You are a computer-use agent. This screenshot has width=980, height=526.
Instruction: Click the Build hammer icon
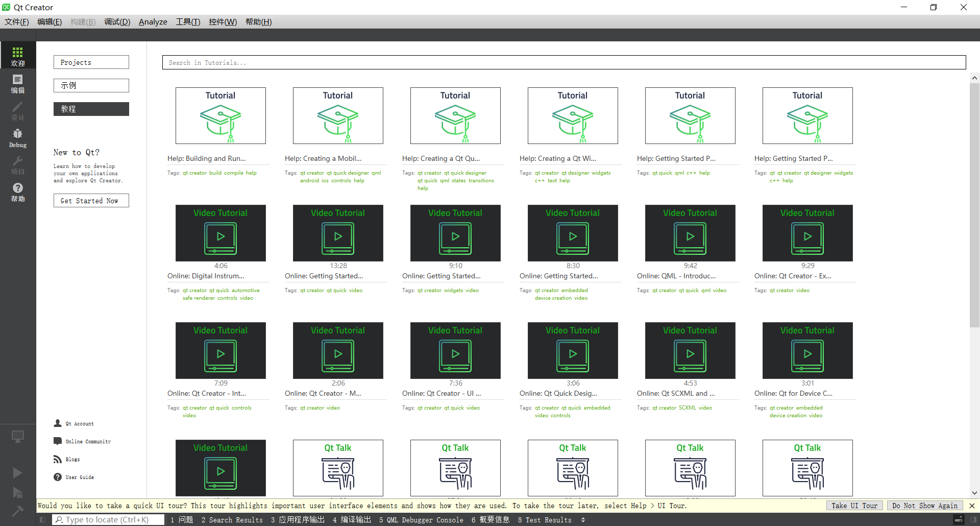click(x=17, y=511)
